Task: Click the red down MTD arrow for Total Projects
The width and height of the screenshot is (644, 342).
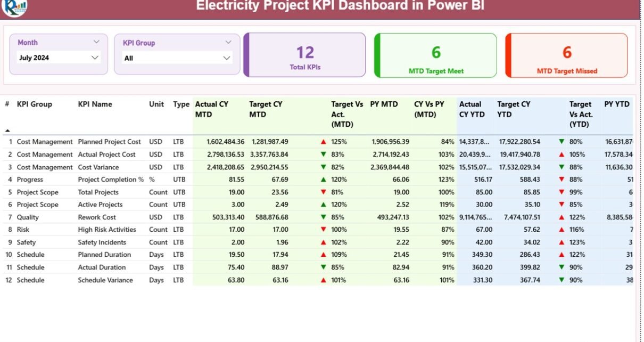Action: click(323, 192)
